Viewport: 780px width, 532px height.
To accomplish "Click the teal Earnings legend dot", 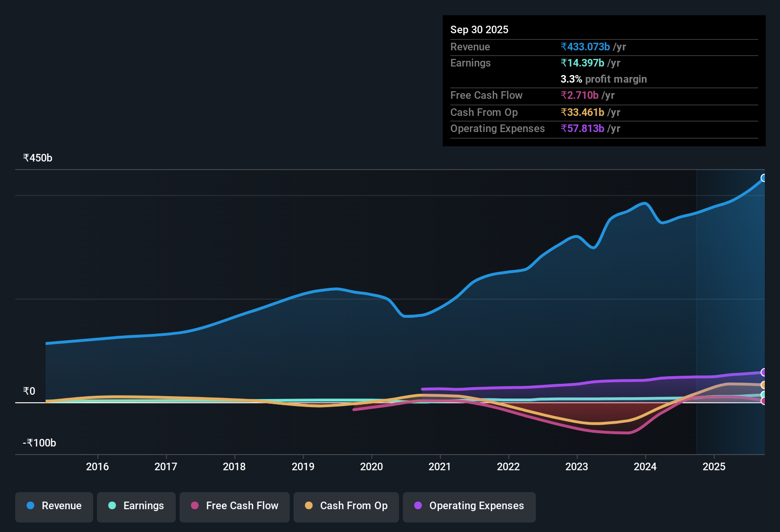I will tap(112, 506).
